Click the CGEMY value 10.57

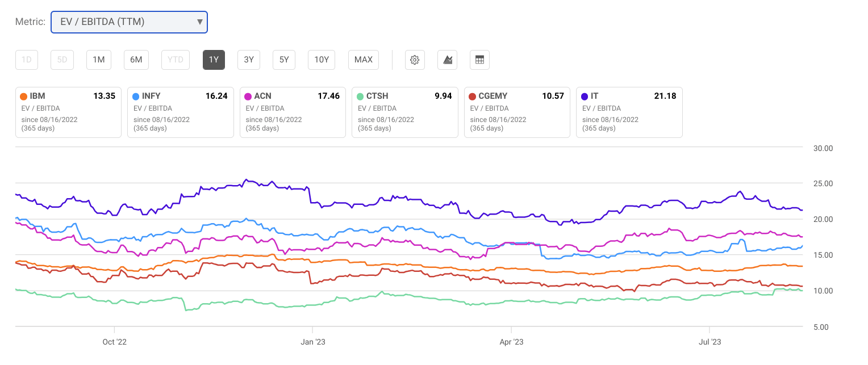coord(553,96)
